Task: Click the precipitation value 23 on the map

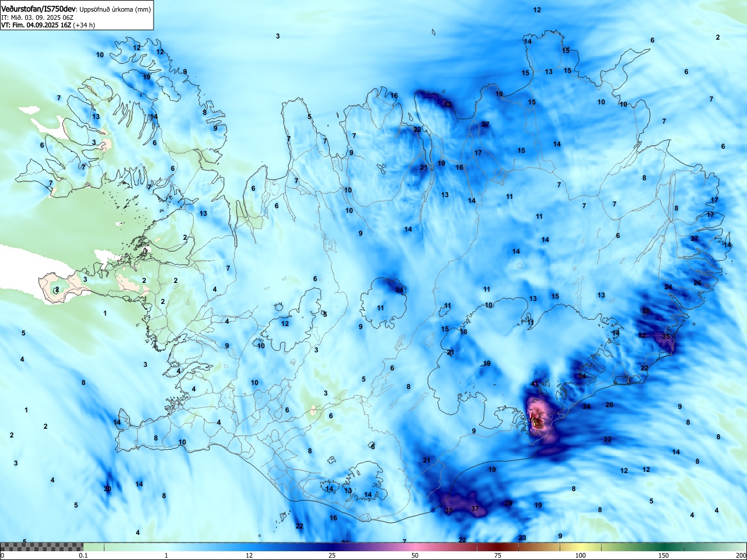Action: (x=522, y=538)
